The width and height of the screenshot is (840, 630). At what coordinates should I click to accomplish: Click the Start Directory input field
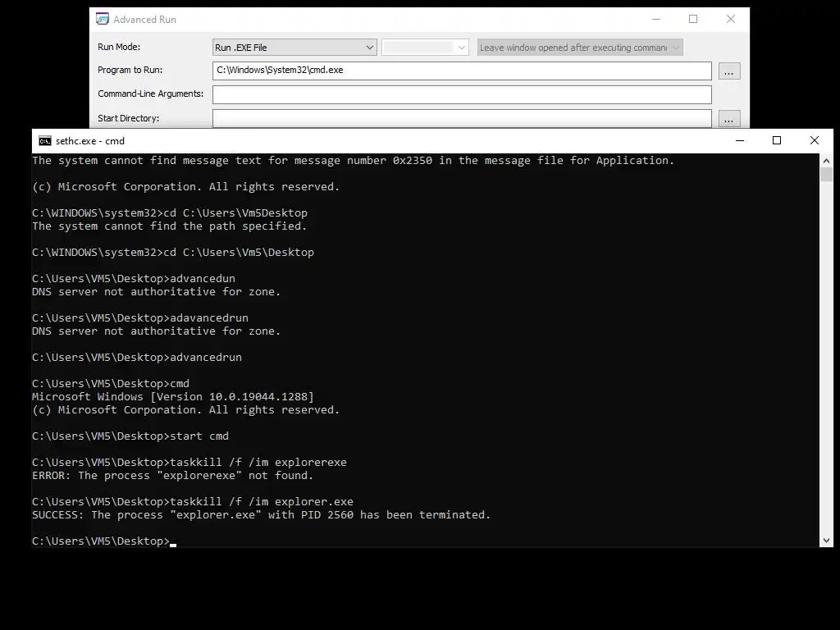point(462,118)
